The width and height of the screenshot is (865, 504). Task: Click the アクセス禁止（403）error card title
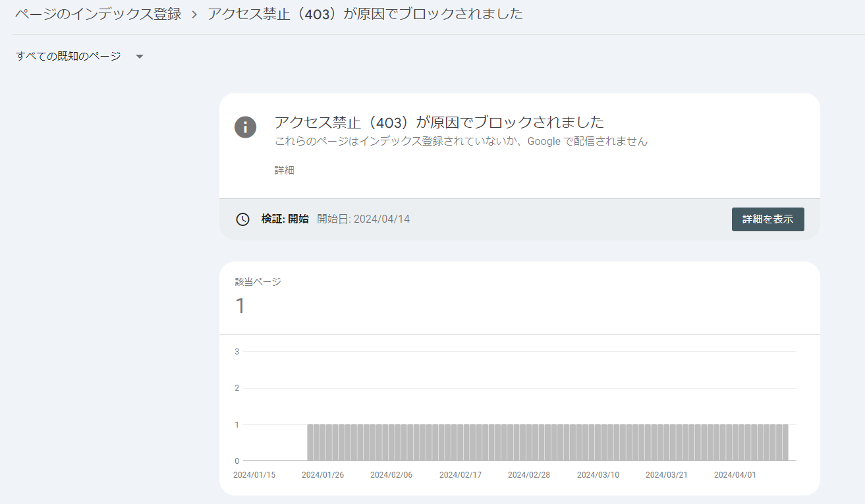(x=439, y=122)
